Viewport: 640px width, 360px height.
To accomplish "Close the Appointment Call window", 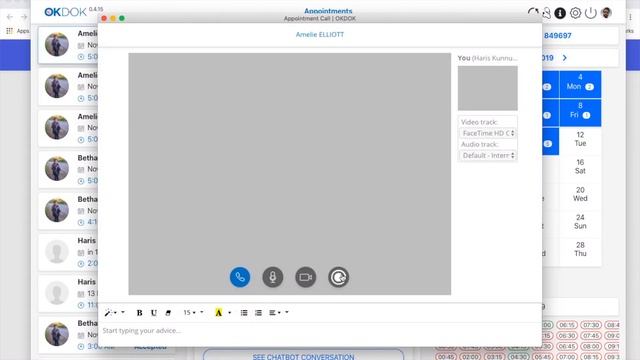I will [x=104, y=18].
